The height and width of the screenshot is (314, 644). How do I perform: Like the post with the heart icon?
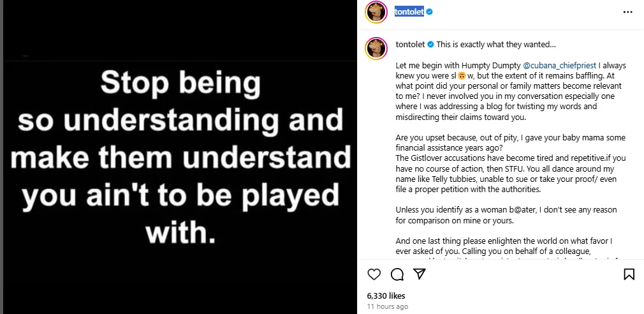(x=374, y=274)
